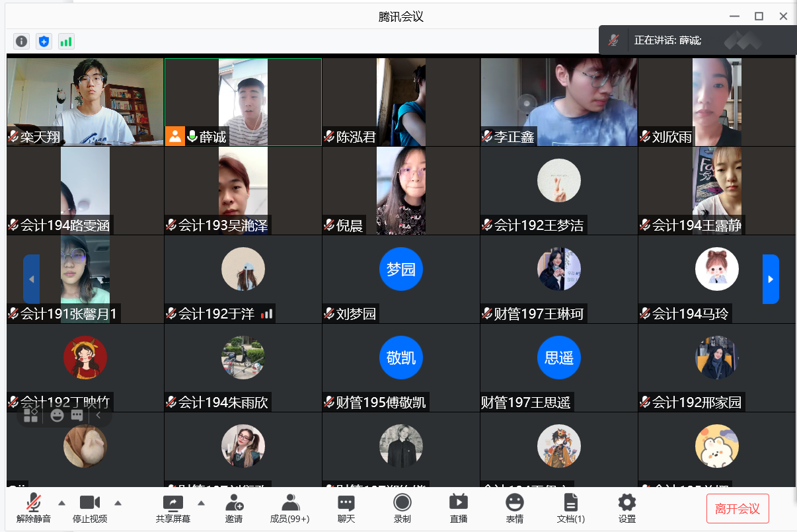This screenshot has height=532, width=797.
Task: Expand audio options arrow beside 解除静音
Action: (62, 502)
